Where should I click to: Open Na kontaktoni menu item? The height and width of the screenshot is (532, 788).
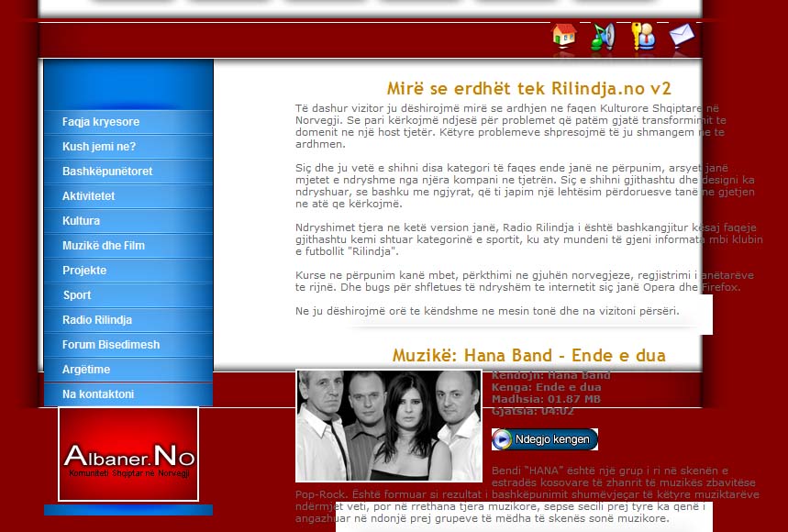point(128,393)
